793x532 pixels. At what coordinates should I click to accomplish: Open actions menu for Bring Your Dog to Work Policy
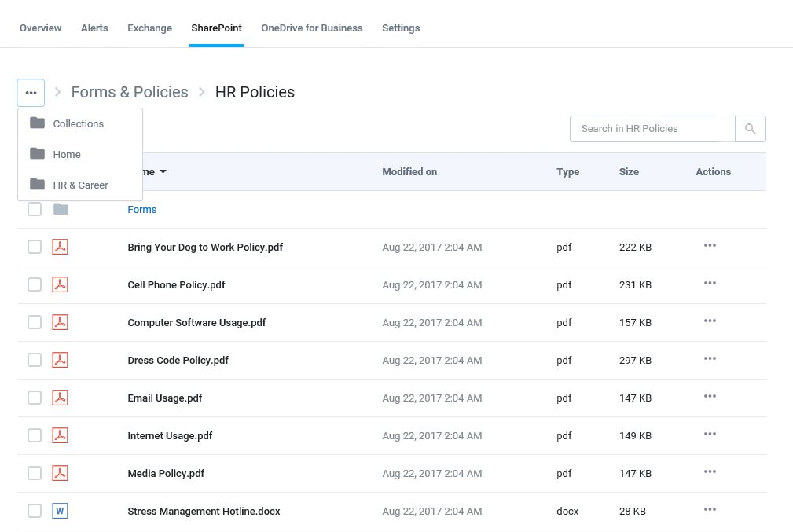[x=710, y=245]
